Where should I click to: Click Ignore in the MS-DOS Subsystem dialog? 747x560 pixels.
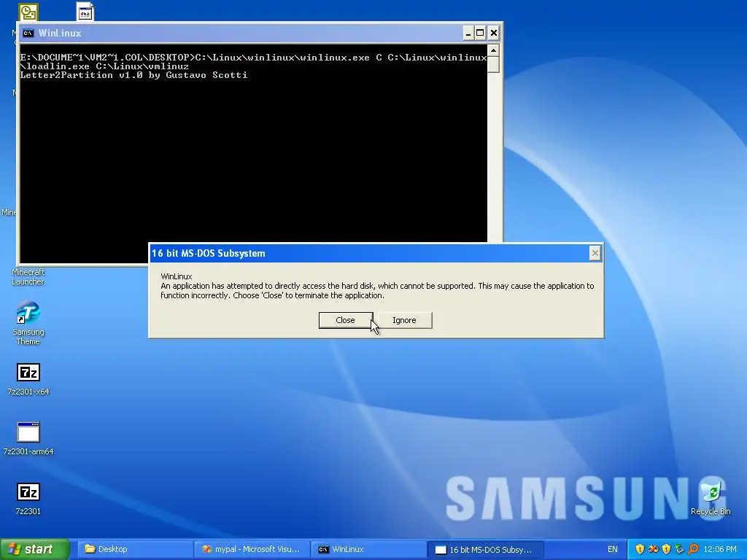pyautogui.click(x=404, y=320)
